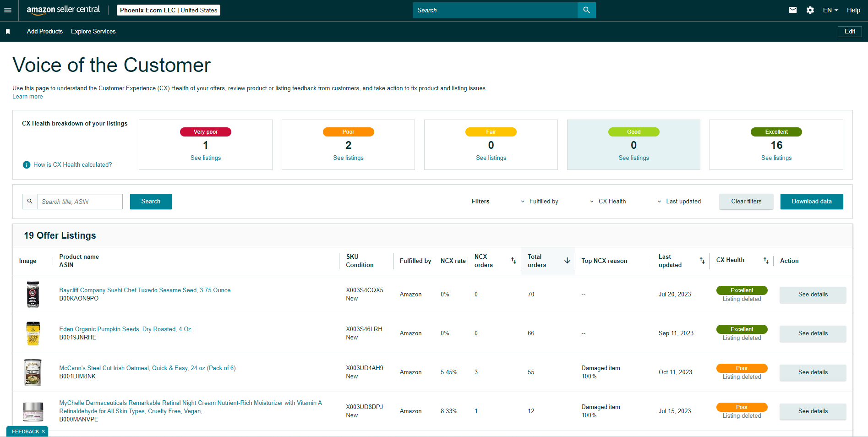Select ASIN text B00KAON9PO
The height and width of the screenshot is (437, 868).
click(x=79, y=299)
